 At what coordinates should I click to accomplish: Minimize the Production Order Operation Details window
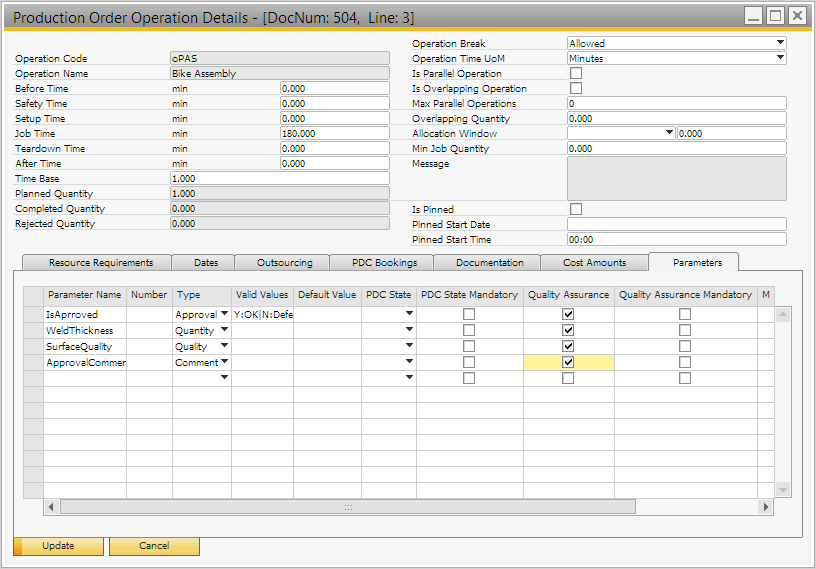coord(753,16)
